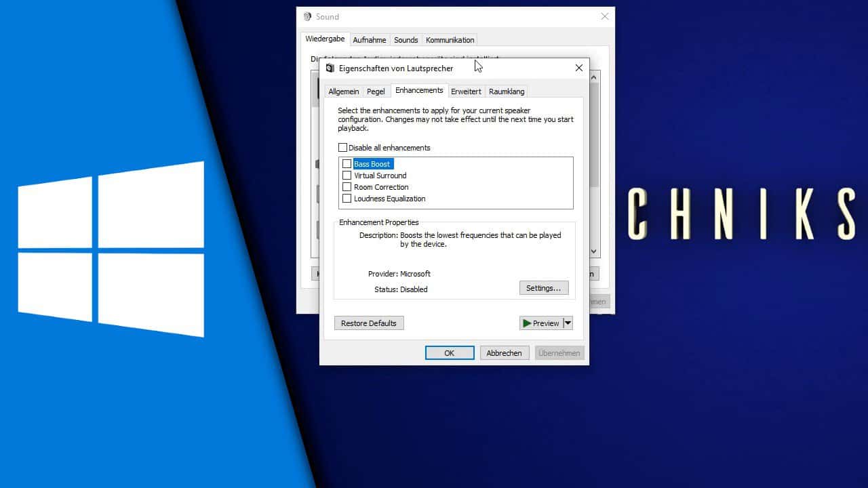This screenshot has width=868, height=488.
Task: Select the Loudness Equalization list entry text
Action: [x=390, y=199]
